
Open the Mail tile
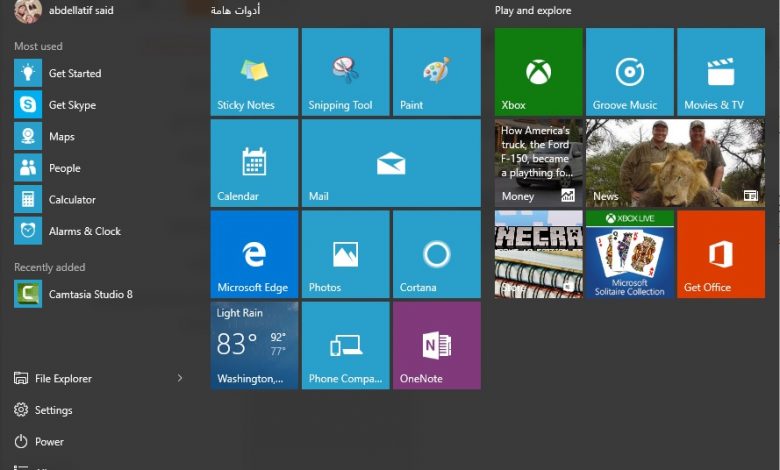coord(391,163)
